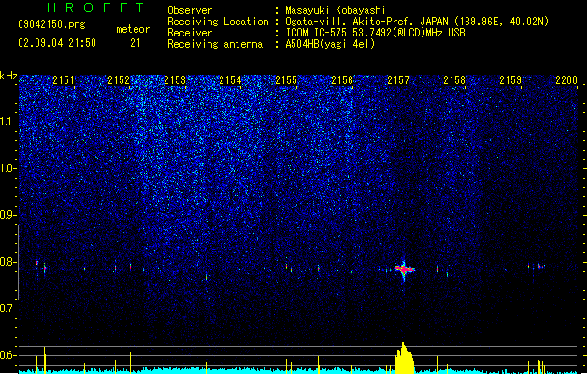
Task: Click the meteor count 21
Action: pos(136,43)
